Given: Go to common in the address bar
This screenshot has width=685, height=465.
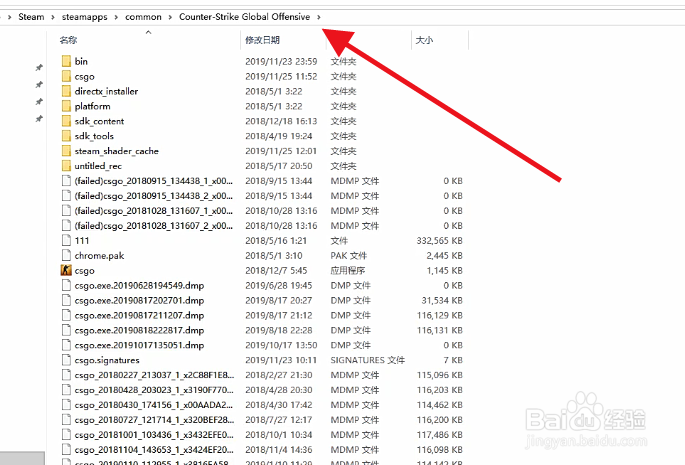Looking at the screenshot, I should point(143,17).
